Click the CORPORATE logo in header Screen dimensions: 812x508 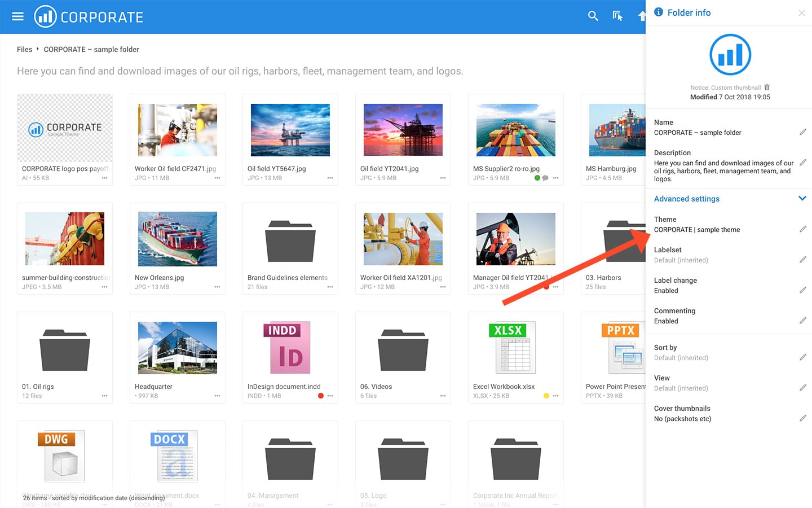pos(89,17)
